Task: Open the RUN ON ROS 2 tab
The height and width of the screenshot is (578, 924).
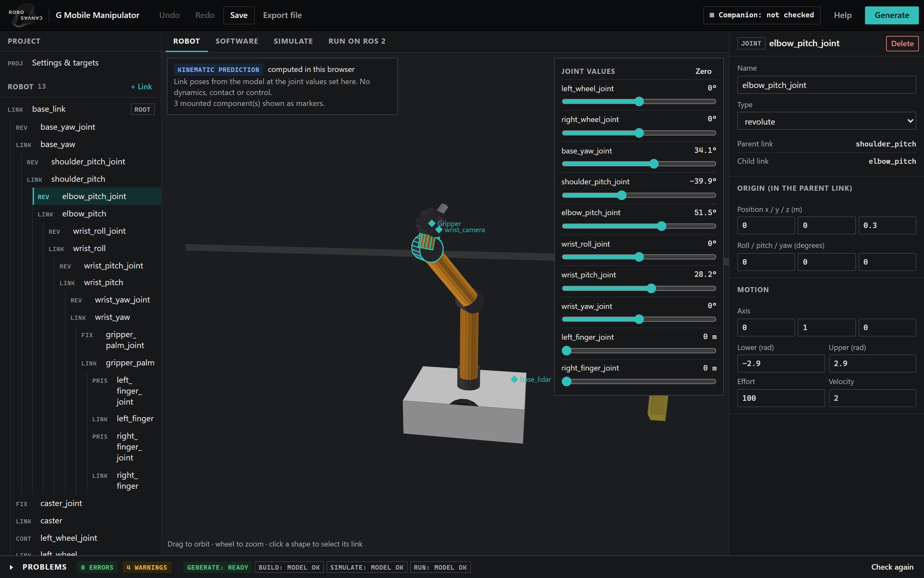Action: (357, 41)
